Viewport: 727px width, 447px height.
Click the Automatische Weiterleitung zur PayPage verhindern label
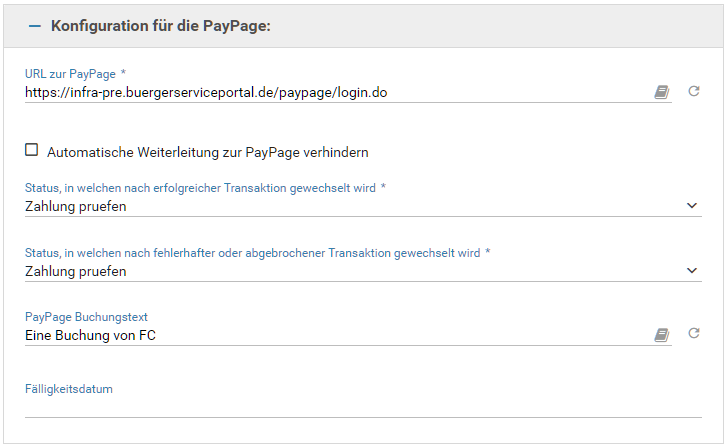[x=208, y=153]
